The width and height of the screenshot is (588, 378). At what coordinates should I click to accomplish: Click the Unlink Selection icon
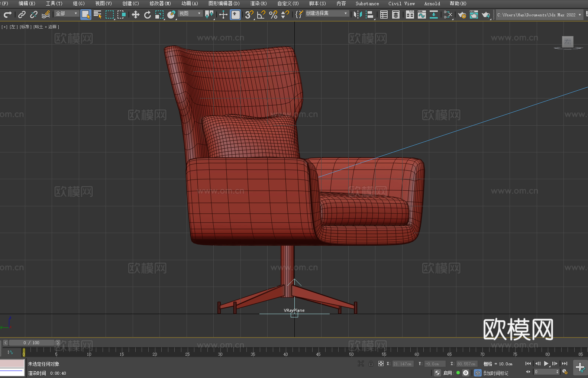34,14
